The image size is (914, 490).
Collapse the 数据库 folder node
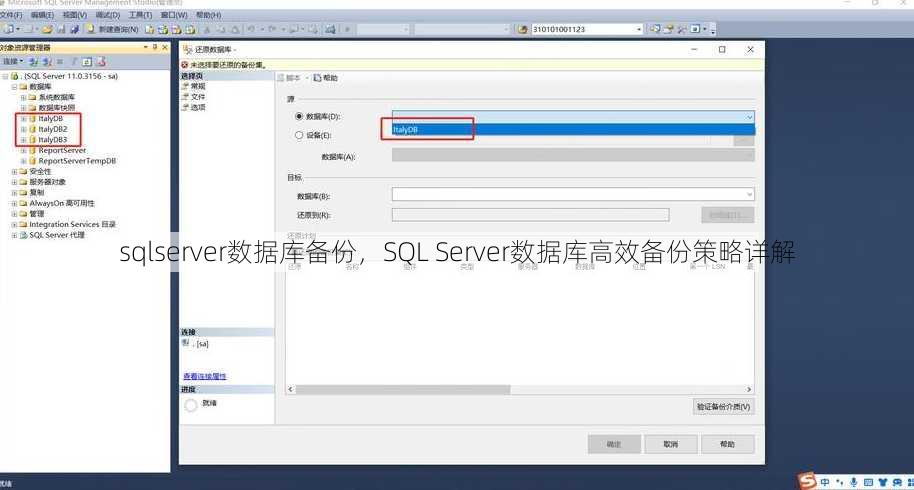[15, 87]
